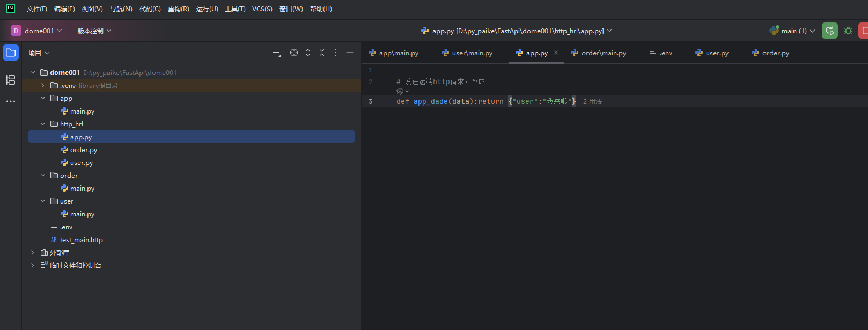The width and height of the screenshot is (868, 330).
Task: Select .env file in tree
Action: click(62, 227)
